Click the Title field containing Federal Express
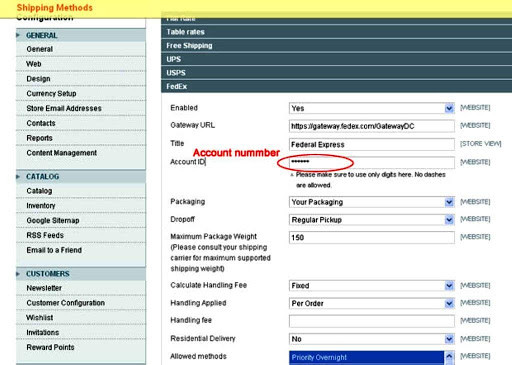This screenshot has width=512, height=365. (372, 144)
